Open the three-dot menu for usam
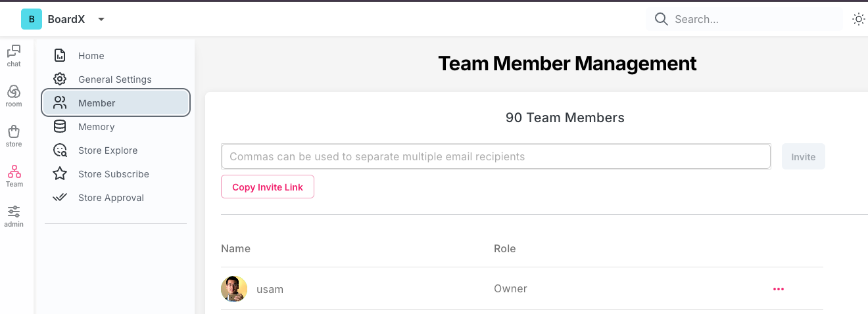This screenshot has height=314, width=868. pos(779,289)
